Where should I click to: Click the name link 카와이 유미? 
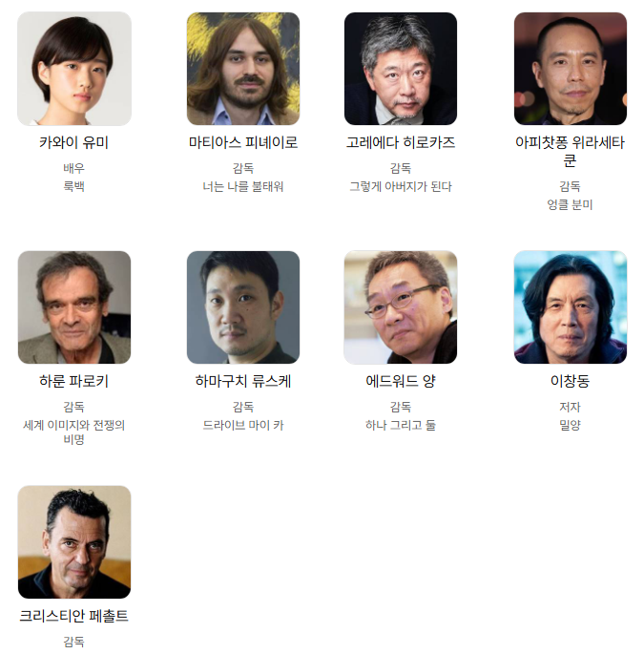(73, 142)
